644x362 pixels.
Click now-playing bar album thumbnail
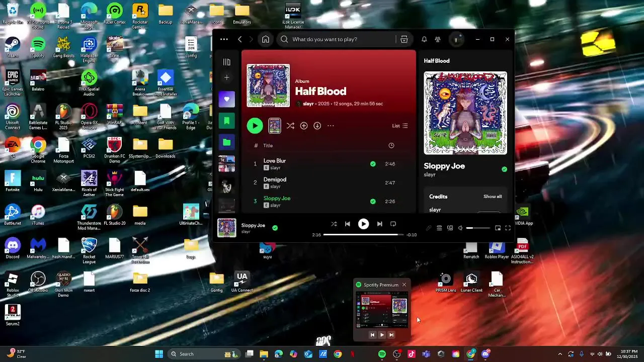[x=226, y=228]
